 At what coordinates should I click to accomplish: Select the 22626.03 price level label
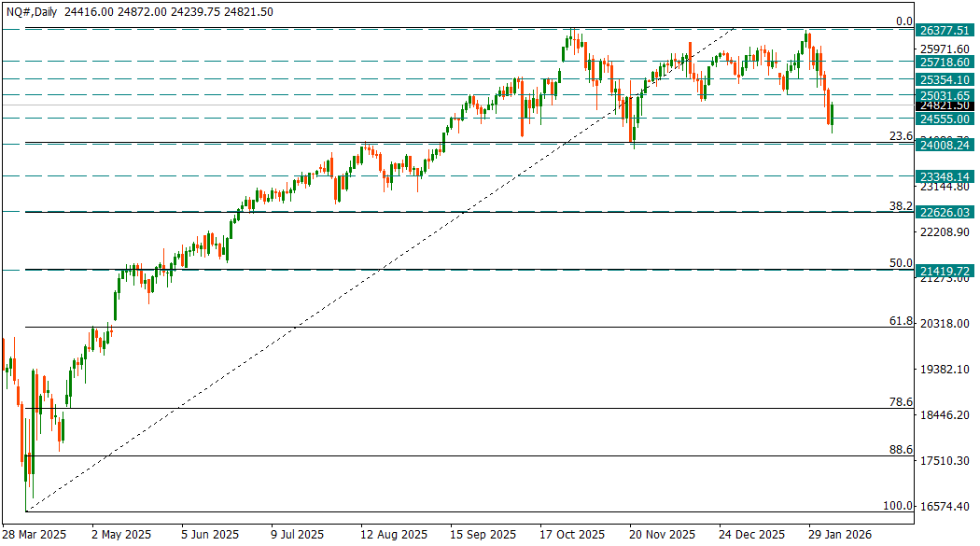[x=946, y=213]
